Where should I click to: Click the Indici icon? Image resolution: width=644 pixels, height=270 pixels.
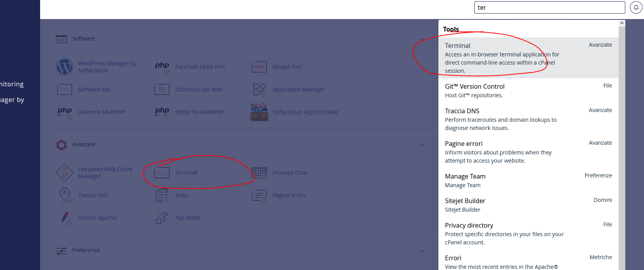pyautogui.click(x=162, y=195)
